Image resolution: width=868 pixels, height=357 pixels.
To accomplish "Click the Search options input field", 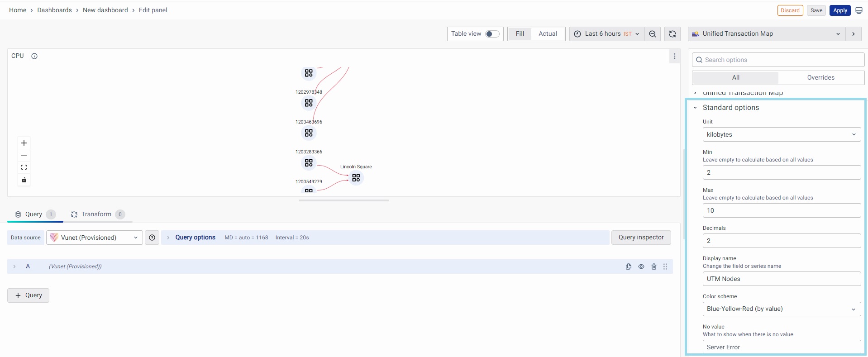I will 781,60.
